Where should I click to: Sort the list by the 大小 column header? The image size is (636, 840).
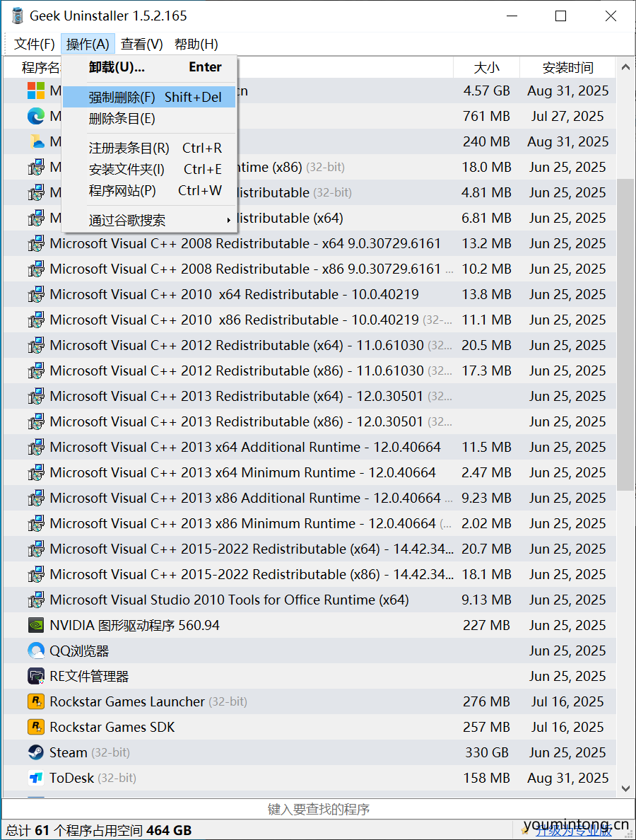[x=487, y=67]
